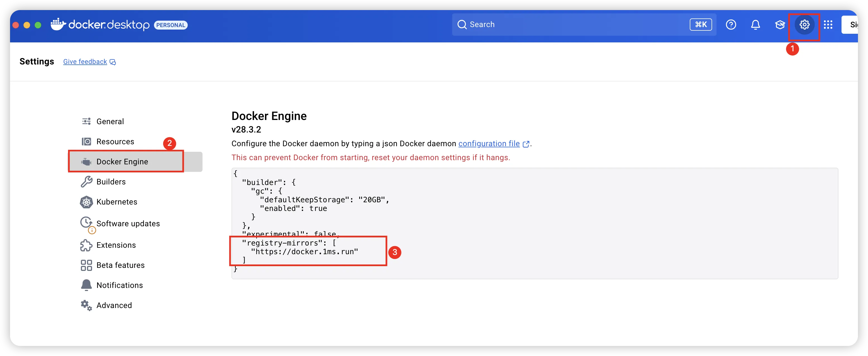Click the Kubernetes helm icon
Image resolution: width=868 pixels, height=356 pixels.
click(x=86, y=202)
